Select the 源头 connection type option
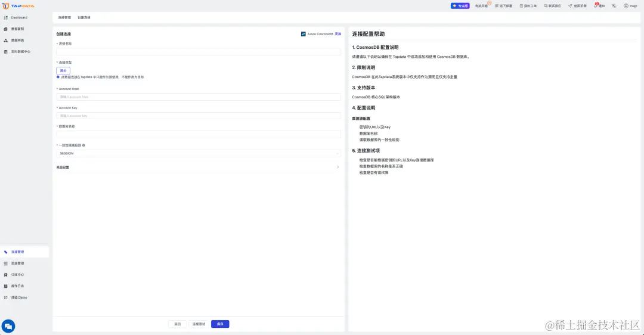Viewport: 644px width, 335px height. click(63, 70)
